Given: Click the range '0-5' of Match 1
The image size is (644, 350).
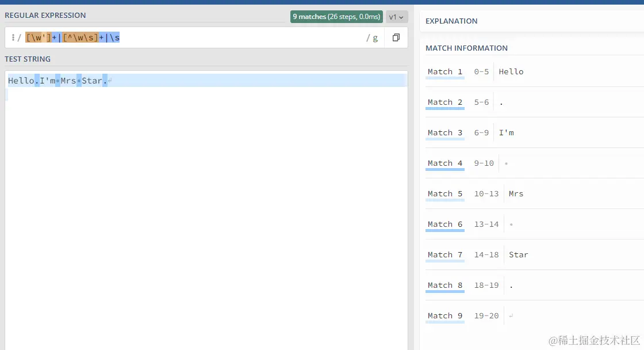Looking at the screenshot, I should coord(481,71).
